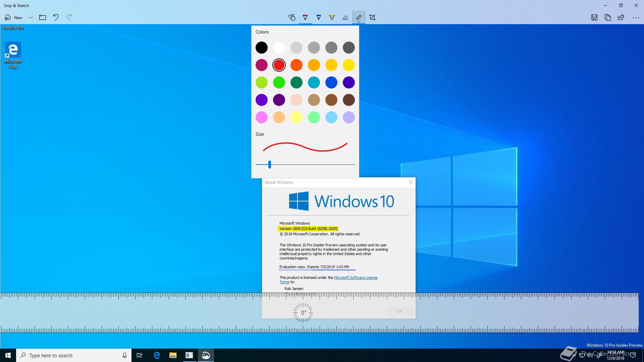The width and height of the screenshot is (644, 362).
Task: Open file using the folder icon
Action: point(43,17)
